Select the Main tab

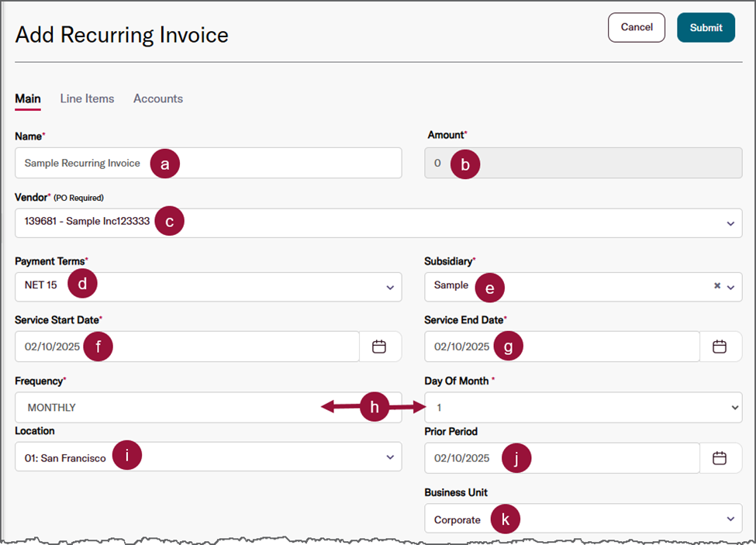coord(28,98)
